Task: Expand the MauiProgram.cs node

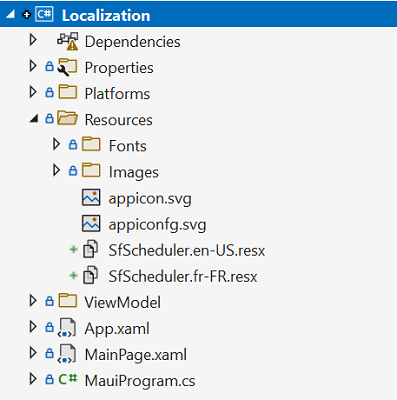Action: (33, 379)
